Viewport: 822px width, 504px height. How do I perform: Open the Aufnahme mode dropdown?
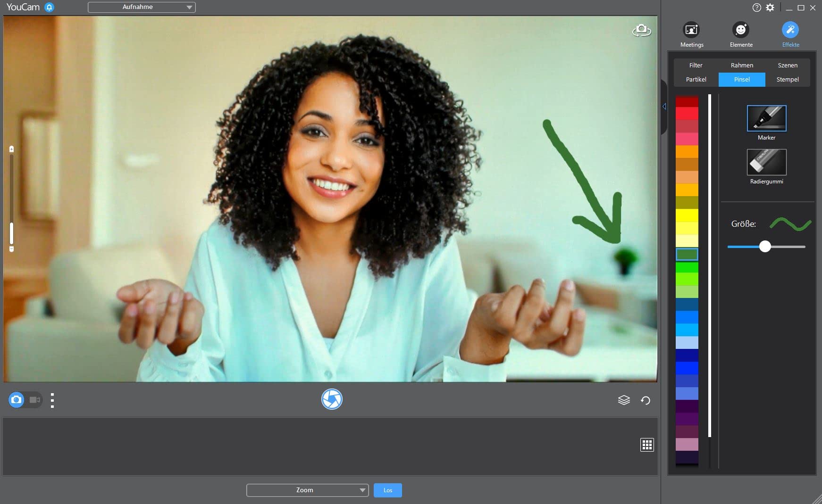142,7
